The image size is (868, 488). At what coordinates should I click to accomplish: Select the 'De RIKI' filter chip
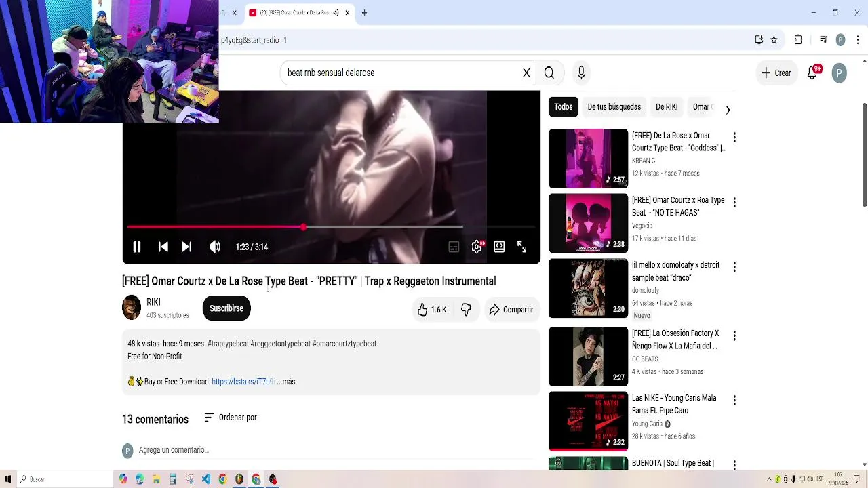pos(667,107)
